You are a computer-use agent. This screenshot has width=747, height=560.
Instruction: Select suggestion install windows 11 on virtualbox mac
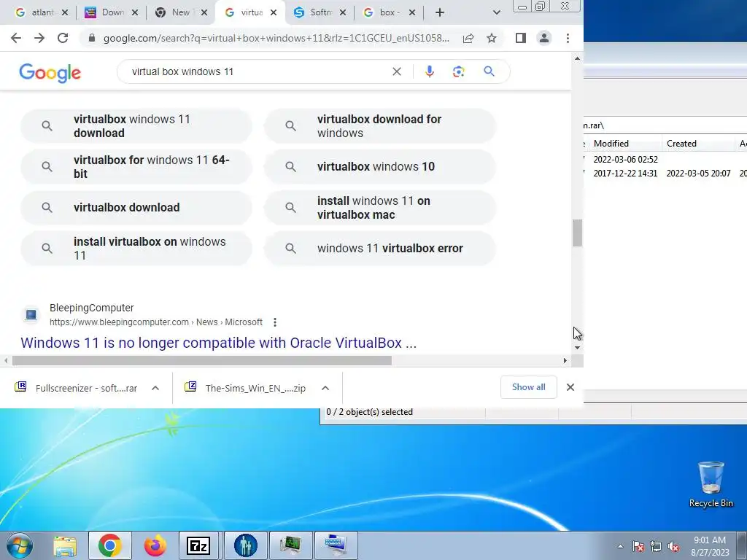(379, 208)
